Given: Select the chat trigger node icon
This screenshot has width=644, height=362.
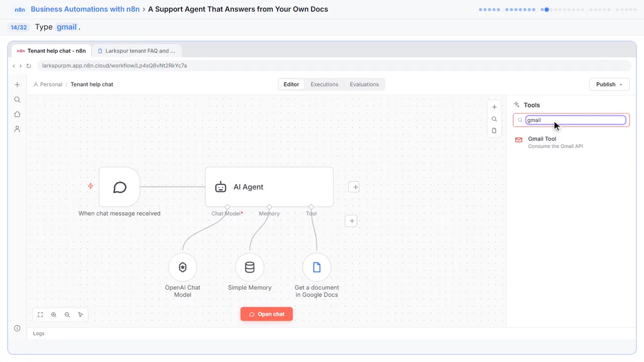Looking at the screenshot, I should 120,187.
